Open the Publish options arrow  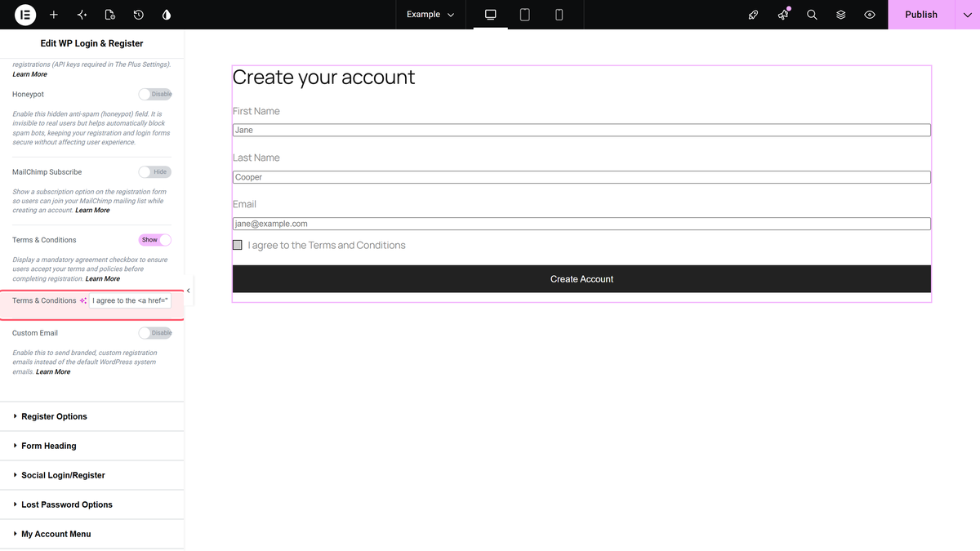click(x=967, y=15)
